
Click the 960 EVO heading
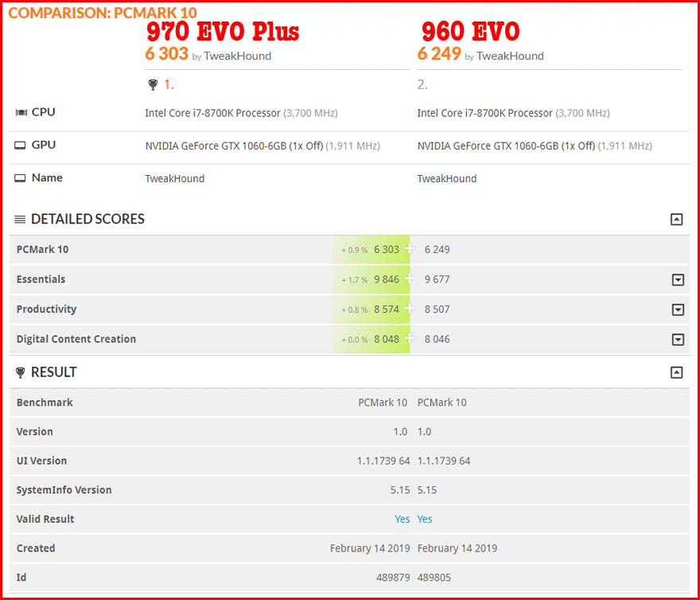click(x=471, y=31)
